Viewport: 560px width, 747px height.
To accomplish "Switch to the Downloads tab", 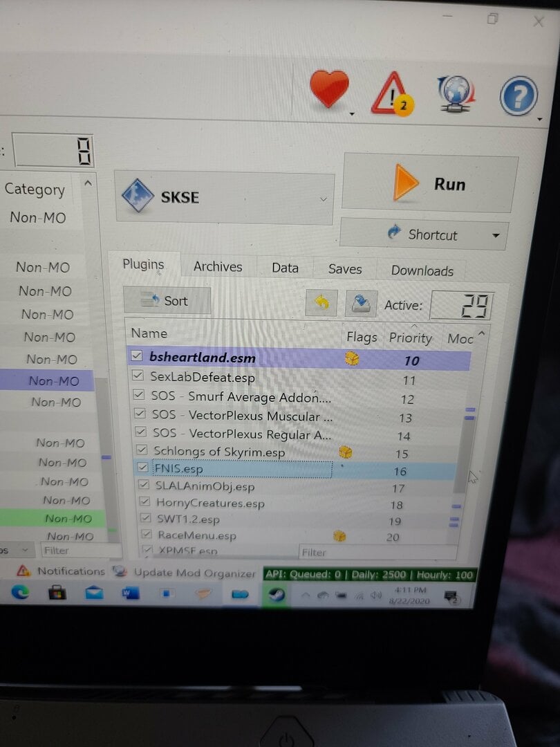I will (422, 271).
